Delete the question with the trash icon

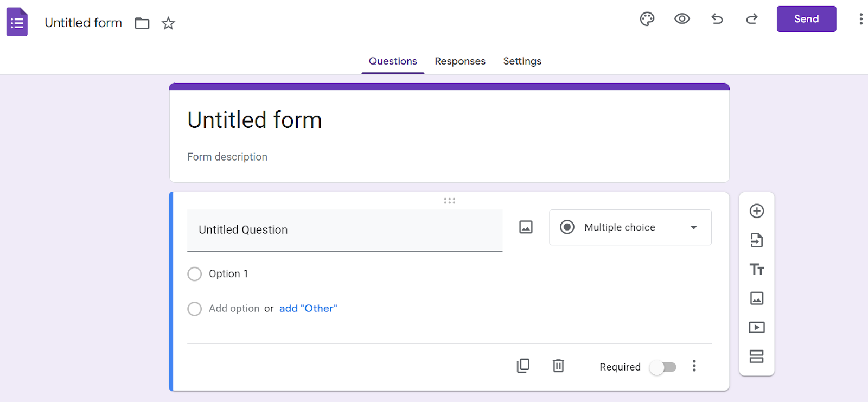coord(558,366)
